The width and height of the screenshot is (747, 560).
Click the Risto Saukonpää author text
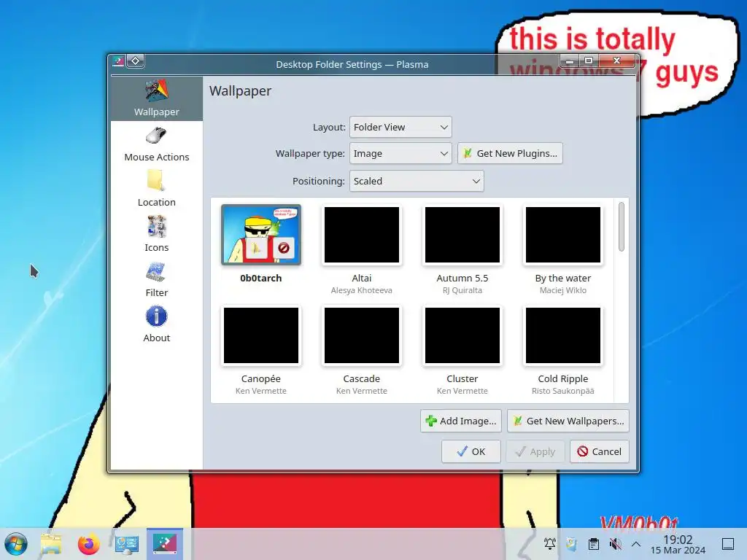click(562, 391)
